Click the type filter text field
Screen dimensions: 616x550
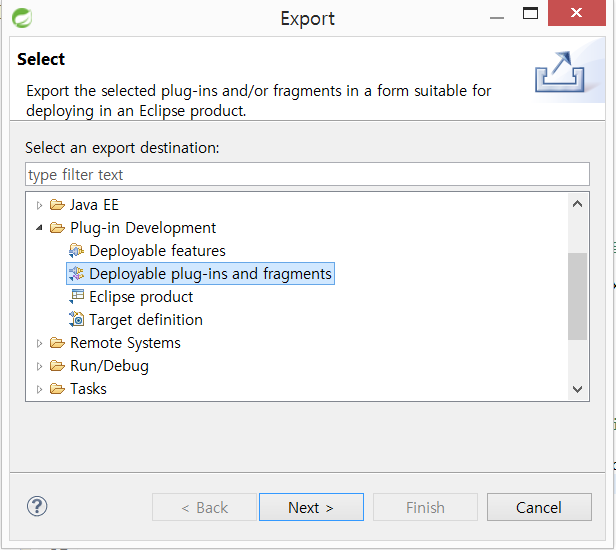pos(307,174)
